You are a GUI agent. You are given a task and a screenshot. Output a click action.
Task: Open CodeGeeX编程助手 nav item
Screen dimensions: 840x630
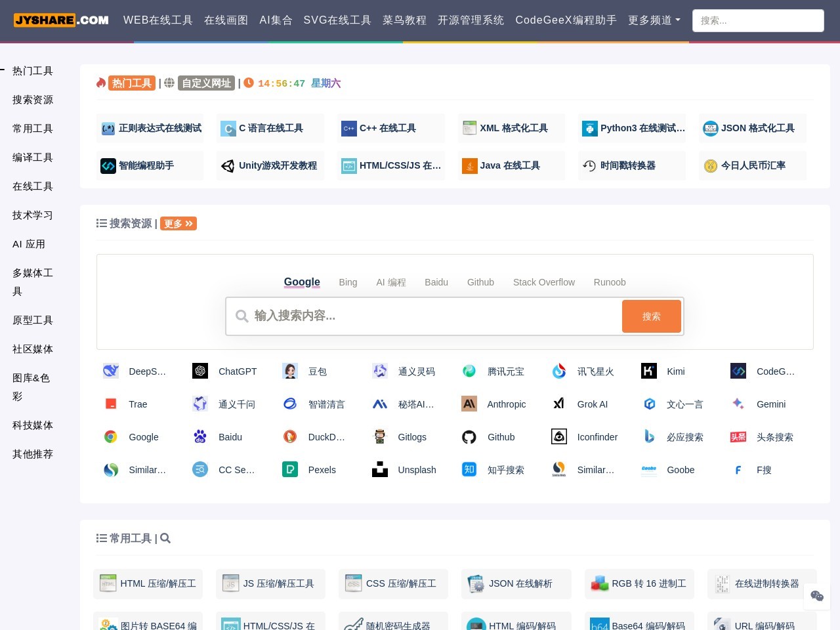click(x=566, y=20)
